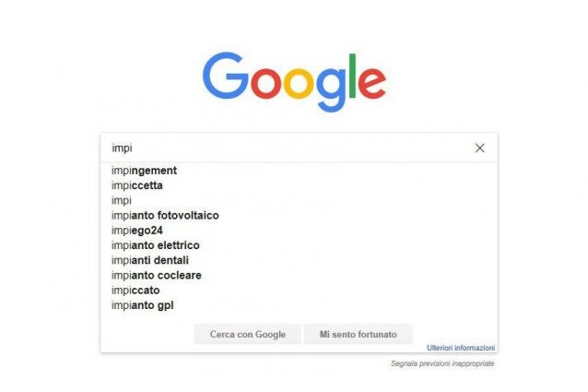The image size is (588, 392).
Task: Clear the search box with the X icon
Action: 479,148
